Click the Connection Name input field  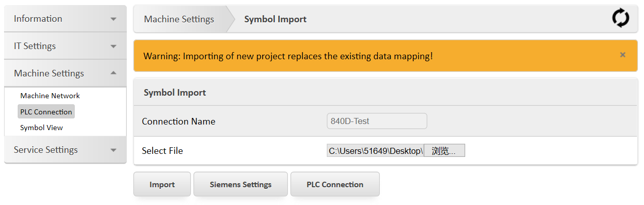coord(377,121)
